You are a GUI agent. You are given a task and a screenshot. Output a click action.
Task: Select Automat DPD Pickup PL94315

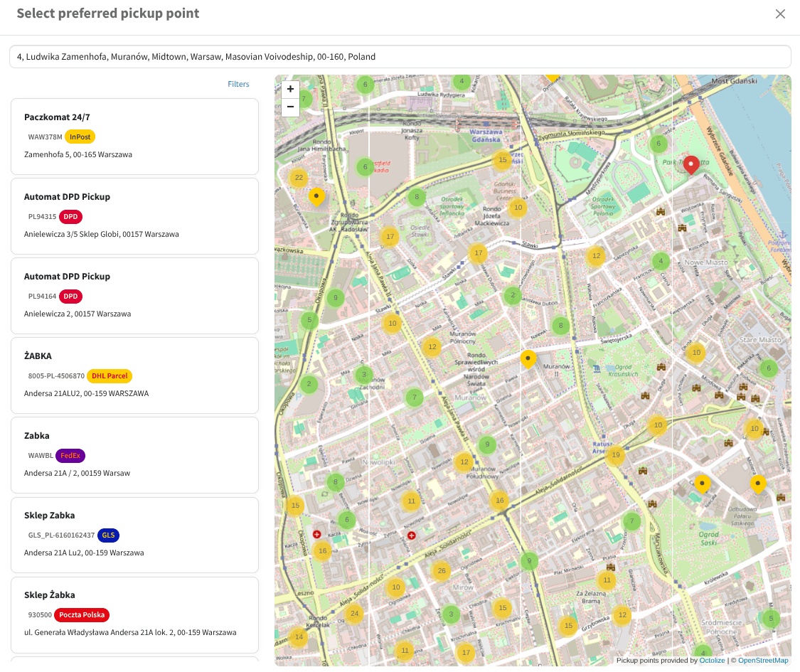pos(134,216)
